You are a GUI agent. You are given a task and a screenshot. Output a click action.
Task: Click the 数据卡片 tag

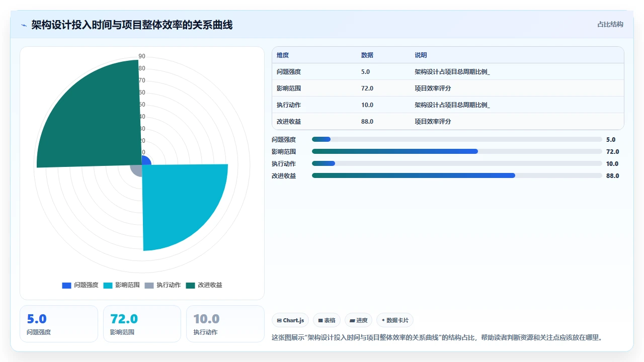pyautogui.click(x=395, y=320)
